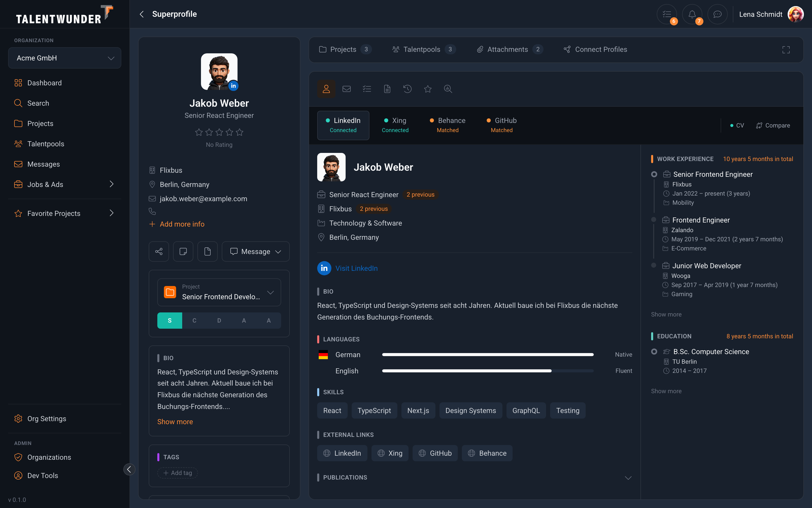Select the person profile view icon
Image resolution: width=812 pixels, height=508 pixels.
click(326, 89)
